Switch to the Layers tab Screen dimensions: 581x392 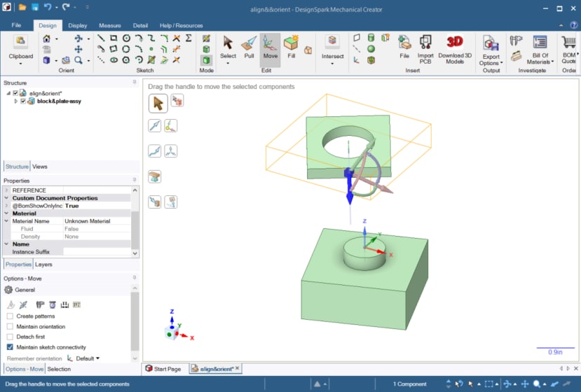click(43, 265)
